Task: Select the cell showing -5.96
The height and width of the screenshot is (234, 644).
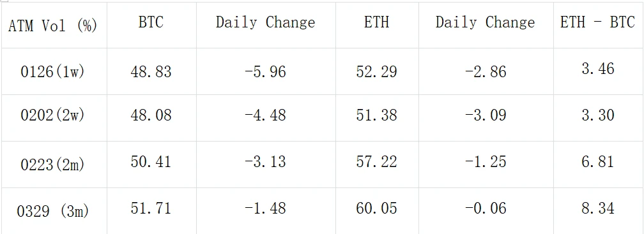Action: [265, 72]
